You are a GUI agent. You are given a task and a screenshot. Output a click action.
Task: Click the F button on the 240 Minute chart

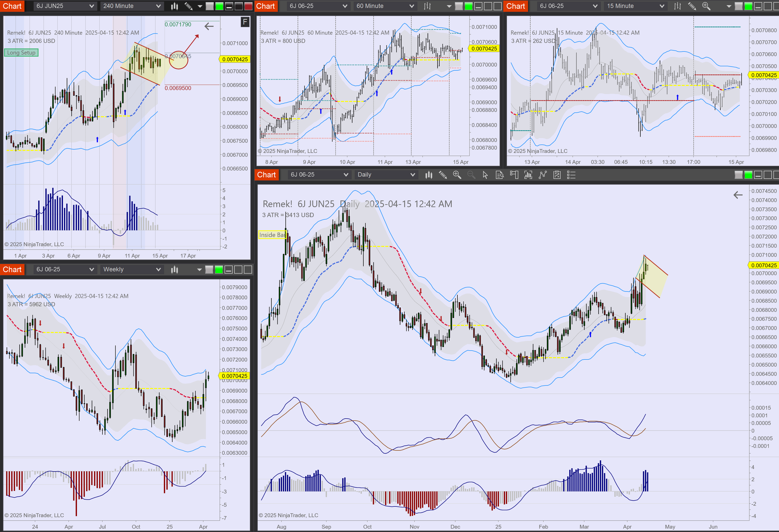[245, 22]
